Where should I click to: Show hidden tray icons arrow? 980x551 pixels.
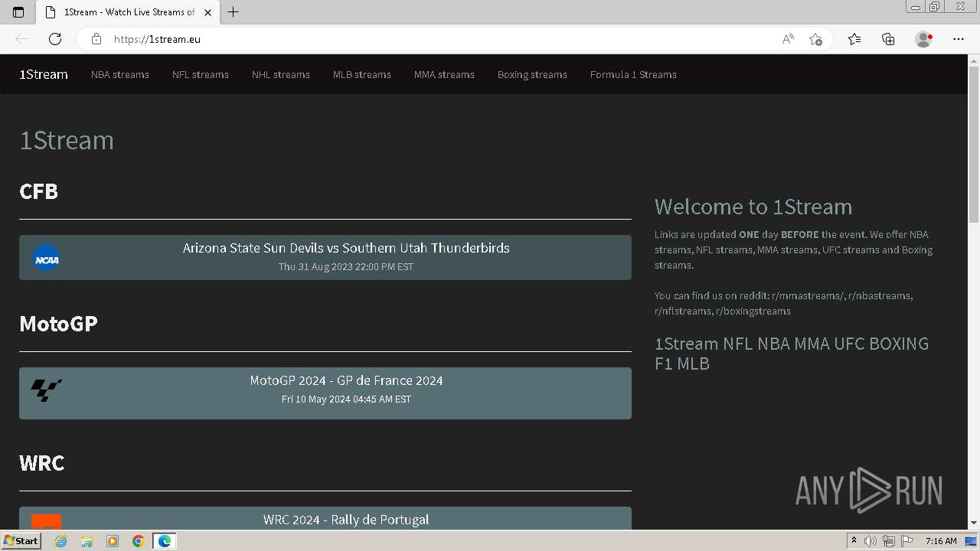854,541
